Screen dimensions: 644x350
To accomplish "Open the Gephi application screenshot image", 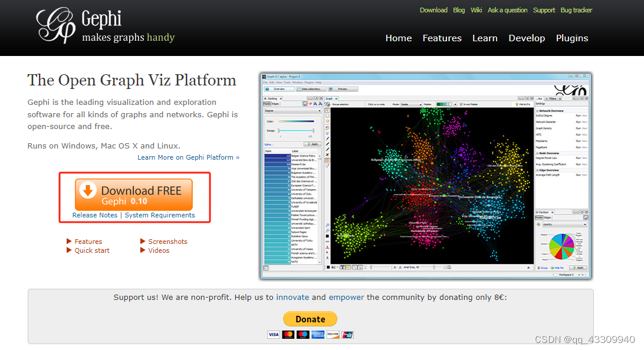I will coord(426,176).
